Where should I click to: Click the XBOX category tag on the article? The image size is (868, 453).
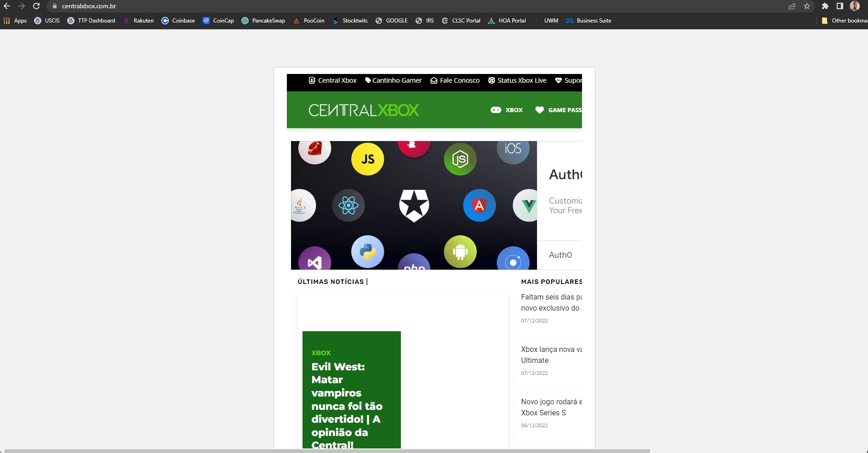pos(321,353)
